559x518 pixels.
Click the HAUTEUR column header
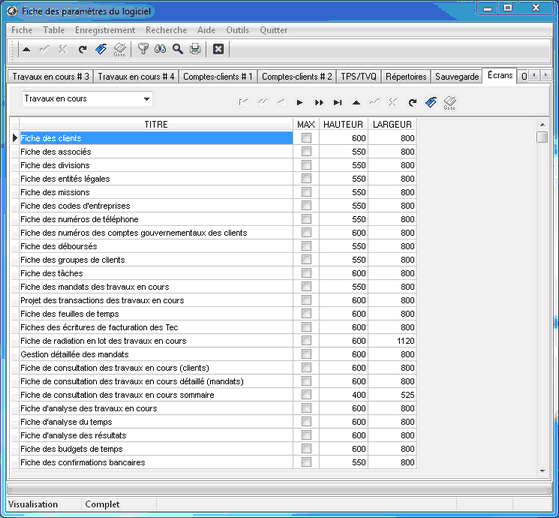[x=343, y=124]
